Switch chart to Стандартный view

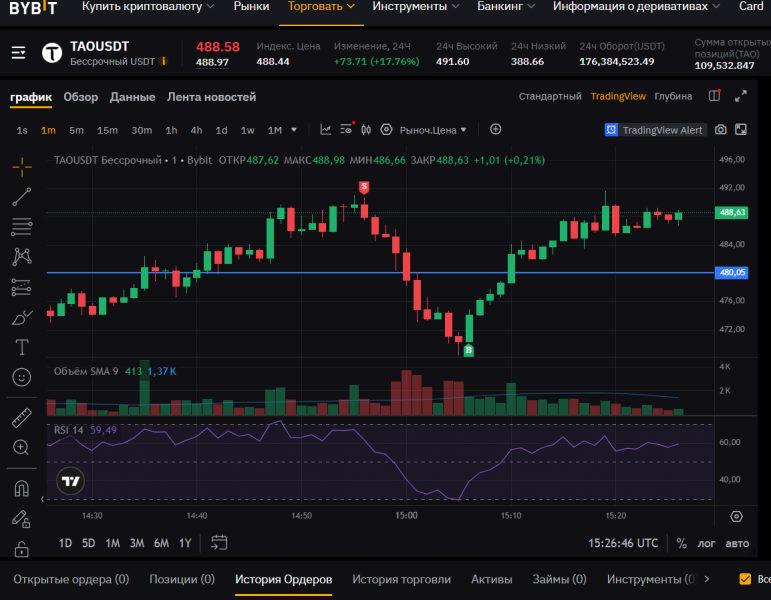(x=550, y=96)
